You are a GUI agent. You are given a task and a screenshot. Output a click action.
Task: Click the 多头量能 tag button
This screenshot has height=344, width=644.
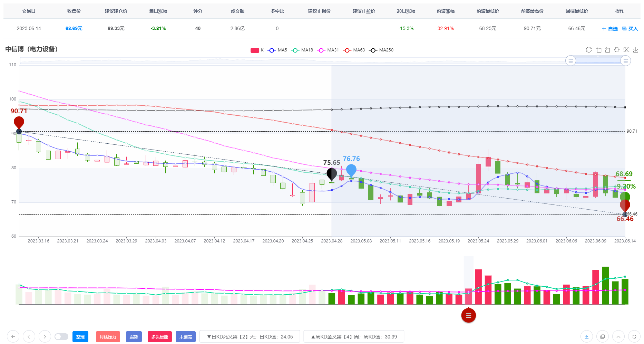click(x=160, y=337)
